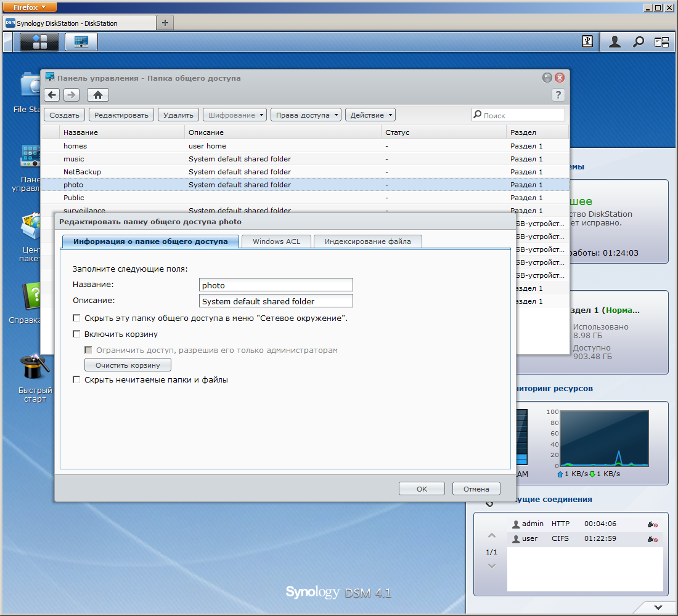Disconnect the user CIFS connection
The height and width of the screenshot is (616, 678).
tap(653, 538)
